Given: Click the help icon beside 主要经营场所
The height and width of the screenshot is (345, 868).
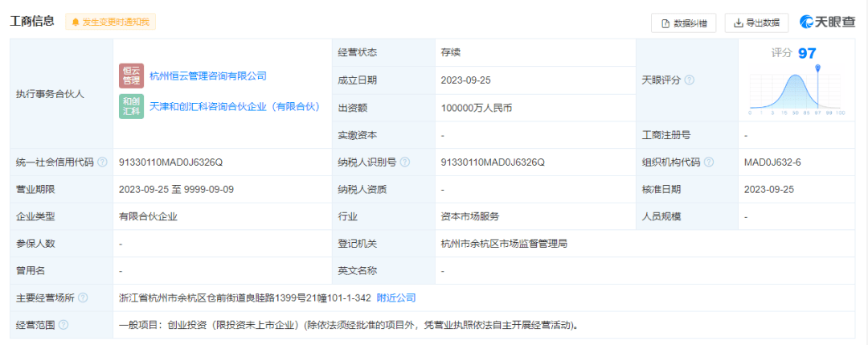Looking at the screenshot, I should [83, 298].
